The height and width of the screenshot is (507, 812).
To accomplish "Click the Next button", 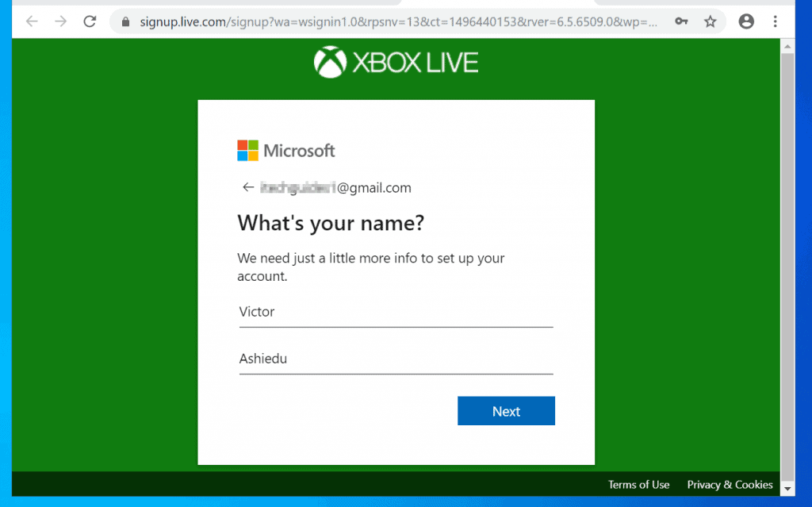I will click(x=506, y=410).
